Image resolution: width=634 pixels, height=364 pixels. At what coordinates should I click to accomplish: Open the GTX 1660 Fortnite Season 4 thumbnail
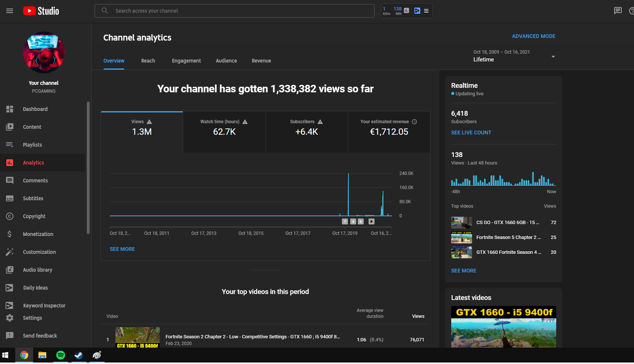[462, 252]
